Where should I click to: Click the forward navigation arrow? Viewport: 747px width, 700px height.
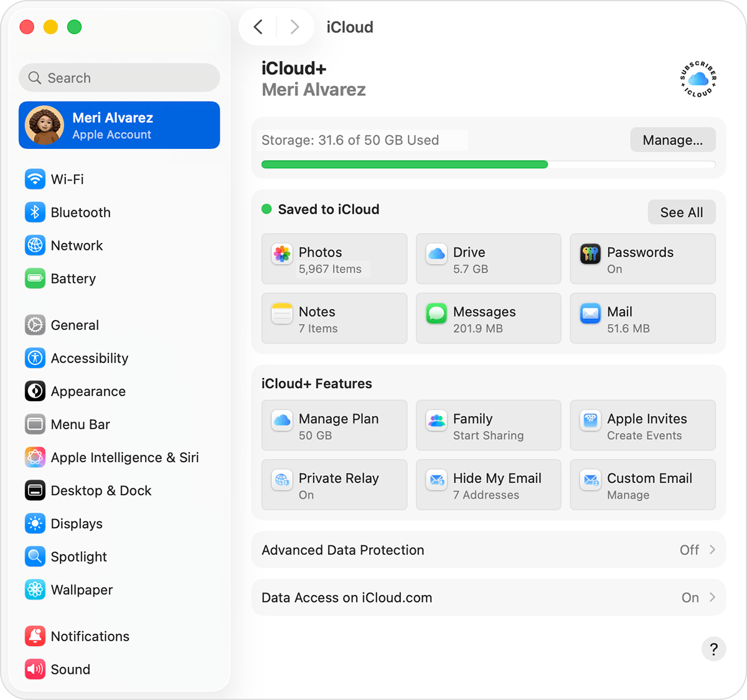[294, 27]
